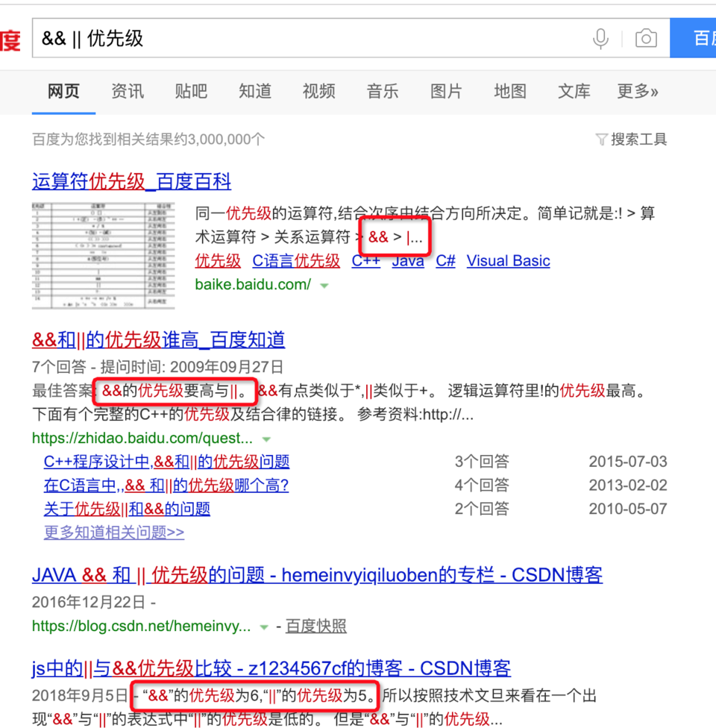Switch to the 音乐 tab

tap(382, 92)
